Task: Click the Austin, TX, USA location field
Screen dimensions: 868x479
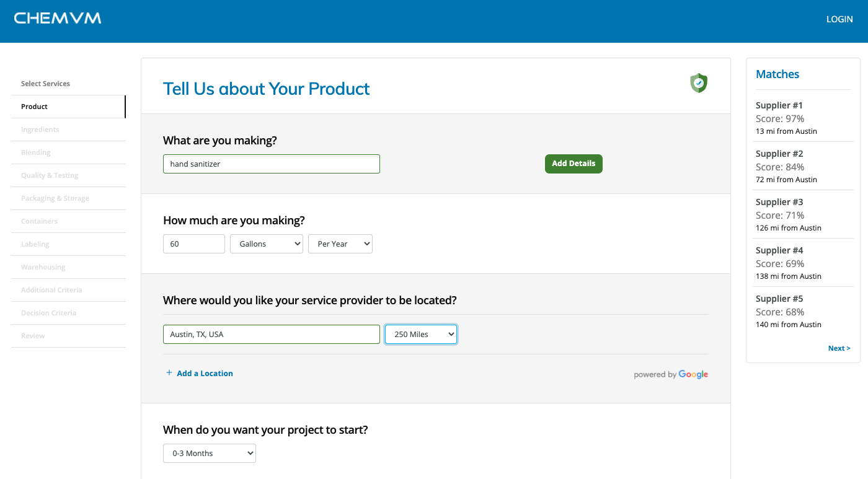Action: 271,334
